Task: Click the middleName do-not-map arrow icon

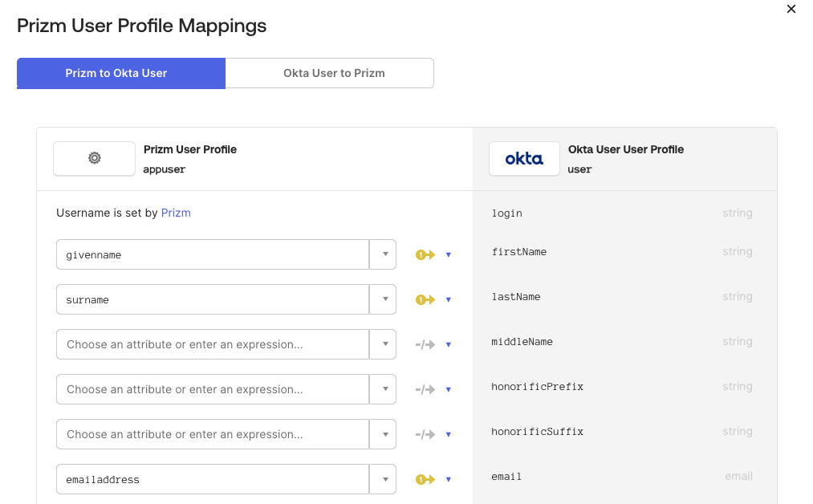Action: 425,345
